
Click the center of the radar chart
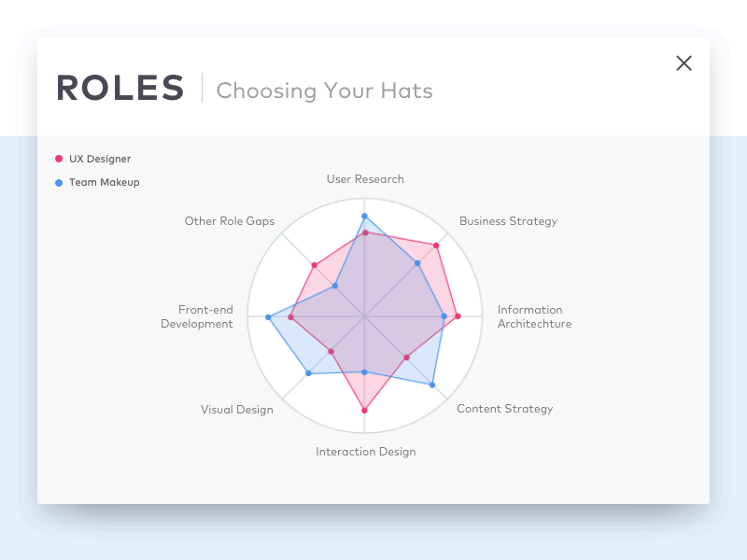(x=365, y=315)
